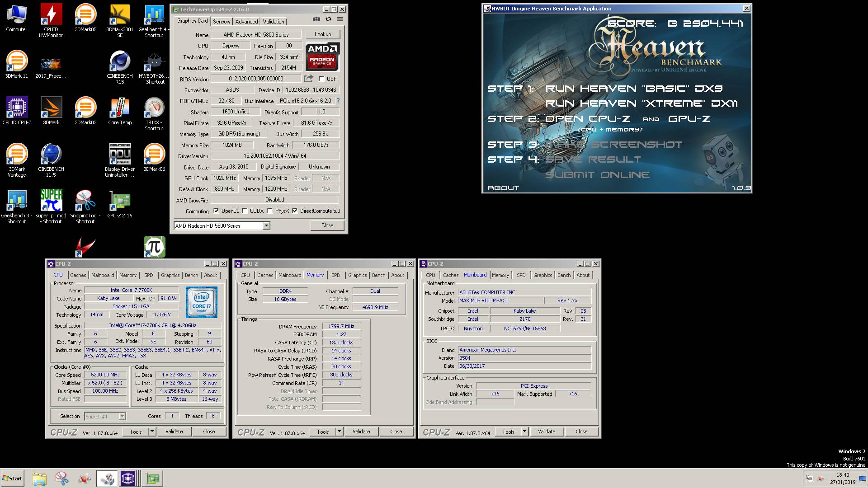The height and width of the screenshot is (488, 868).
Task: Open SPD tab in the Memory CPU-Z window
Action: click(x=335, y=275)
